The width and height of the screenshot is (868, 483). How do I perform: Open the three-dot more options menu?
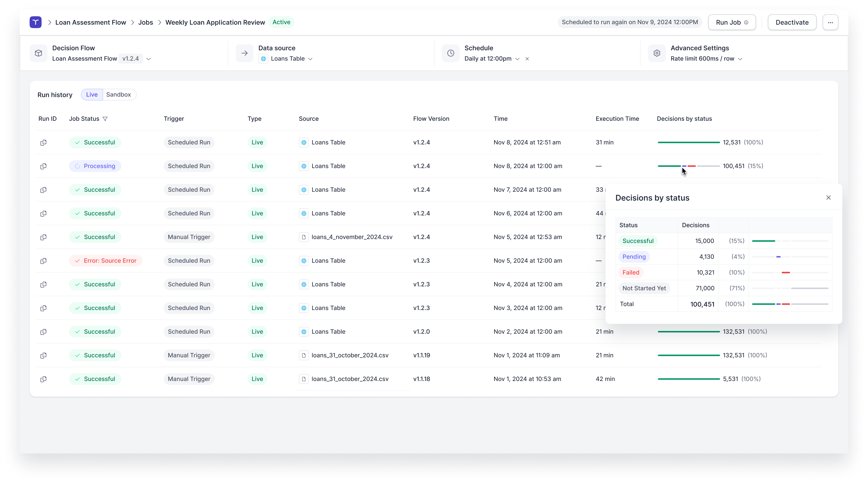(x=830, y=23)
